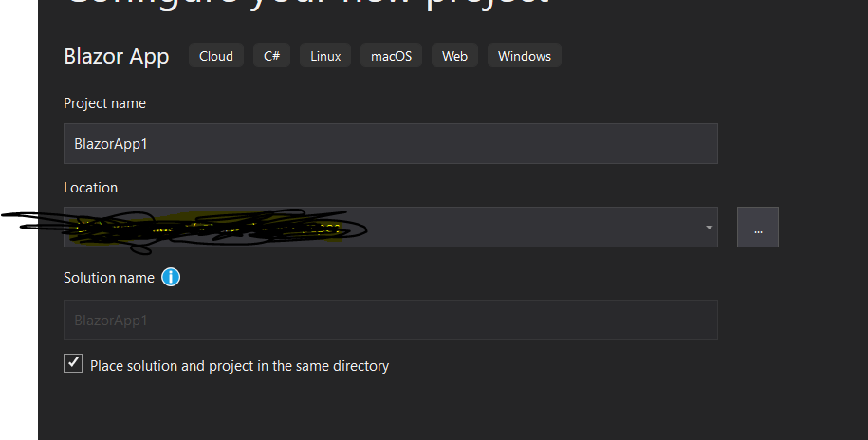Click the 'Blazor App' template heading

tap(117, 57)
